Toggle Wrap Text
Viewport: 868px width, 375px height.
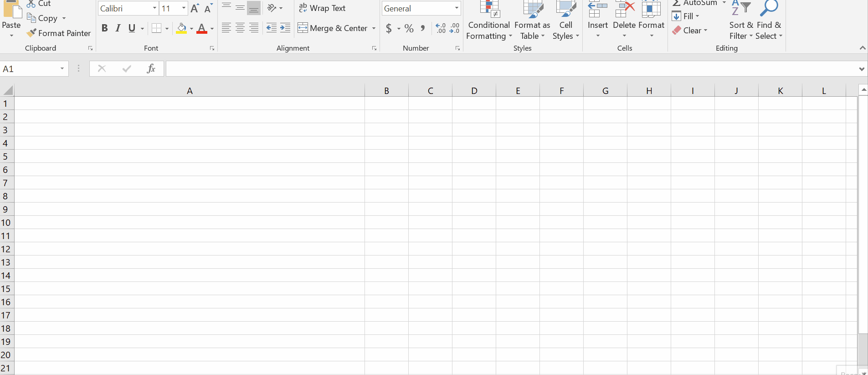(322, 8)
